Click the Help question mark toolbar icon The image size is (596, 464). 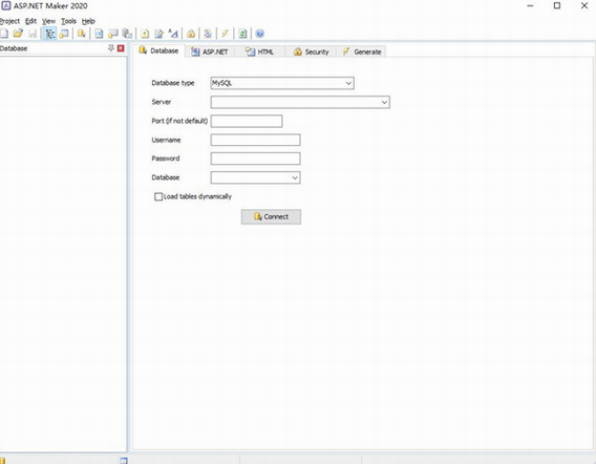260,33
